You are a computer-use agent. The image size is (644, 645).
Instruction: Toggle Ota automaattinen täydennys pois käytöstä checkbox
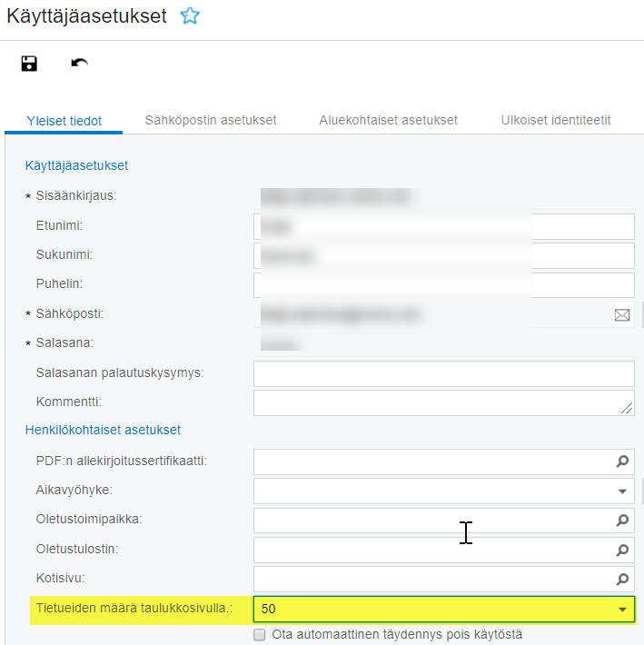tap(260, 634)
